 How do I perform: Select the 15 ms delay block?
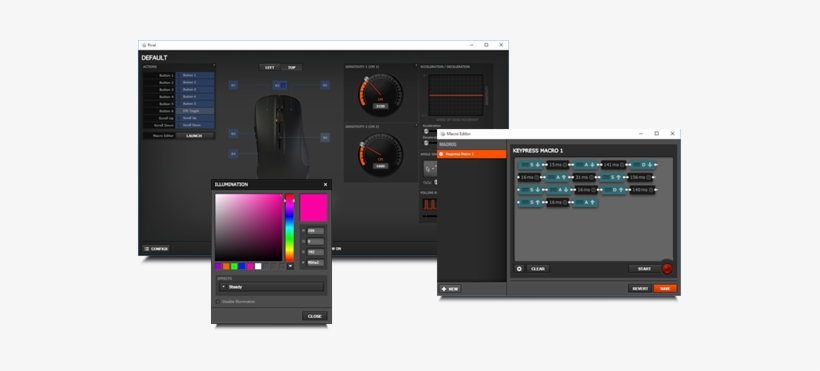point(557,165)
